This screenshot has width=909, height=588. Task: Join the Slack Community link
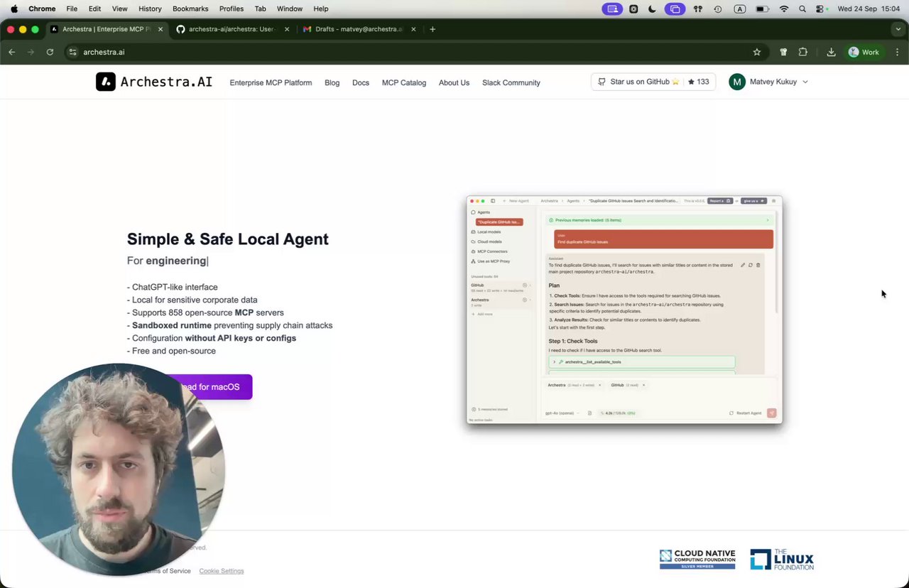click(x=511, y=82)
